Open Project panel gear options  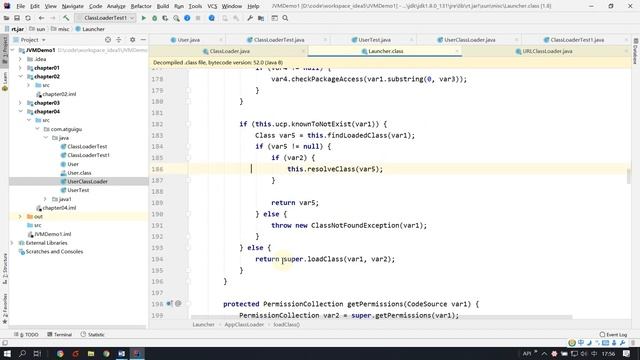pyautogui.click(x=132, y=40)
